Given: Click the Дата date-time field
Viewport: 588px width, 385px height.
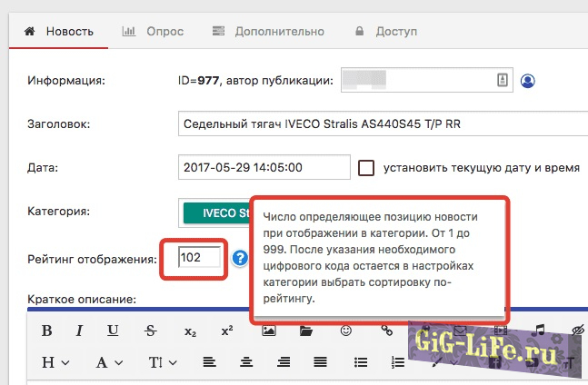Looking at the screenshot, I should [264, 167].
